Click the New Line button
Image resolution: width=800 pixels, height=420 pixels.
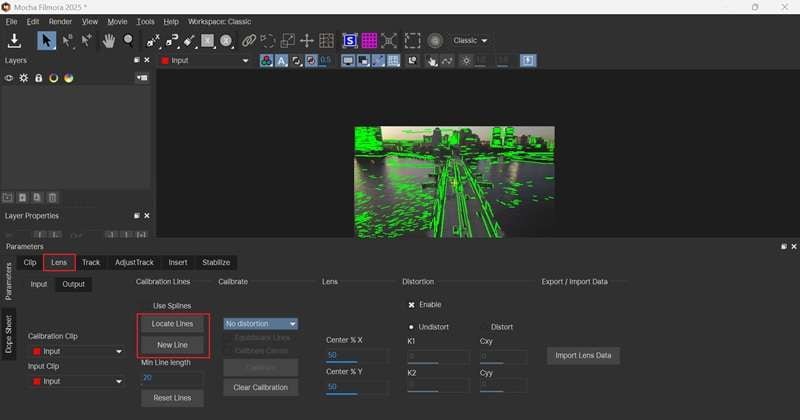pyautogui.click(x=172, y=345)
